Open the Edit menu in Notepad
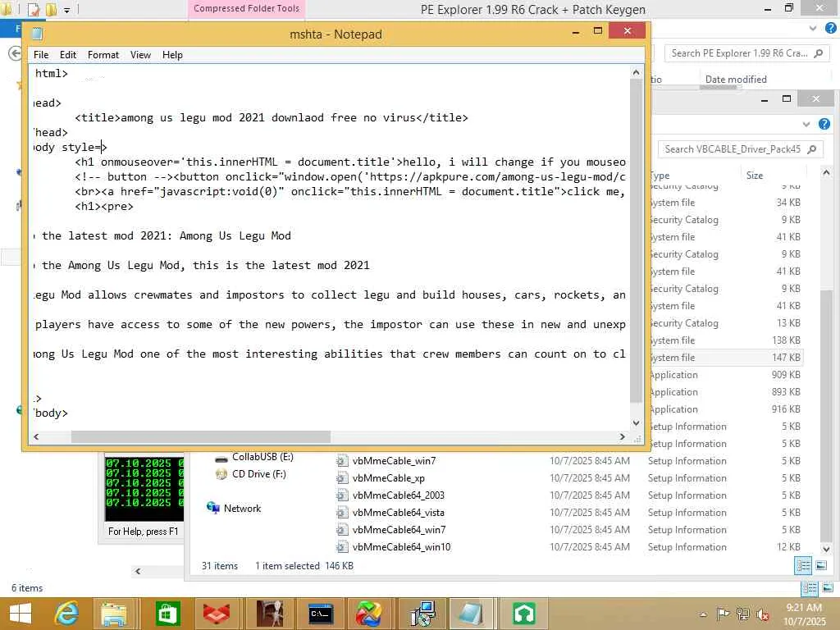This screenshot has height=630, width=840. [x=68, y=55]
